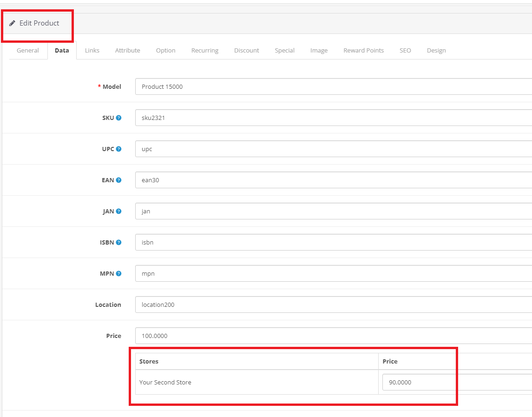Click the EAN help question-mark icon
The height and width of the screenshot is (417, 532).
[118, 180]
